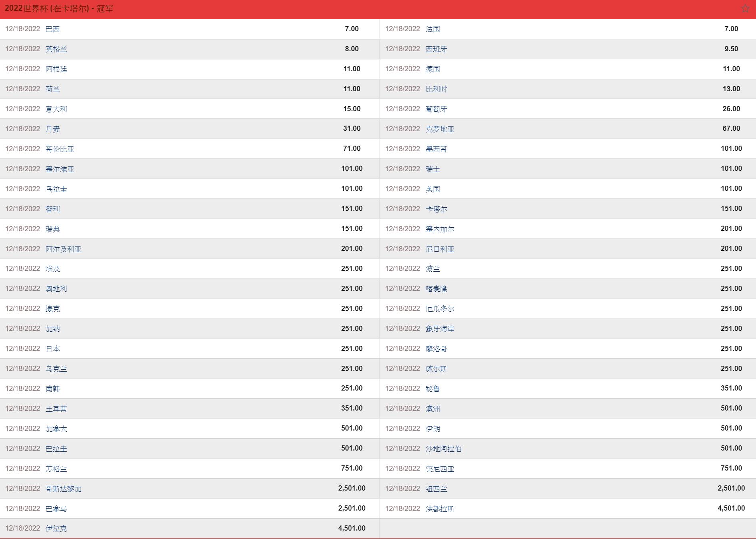Click the 2022世界杯 冠军 header title

point(59,8)
